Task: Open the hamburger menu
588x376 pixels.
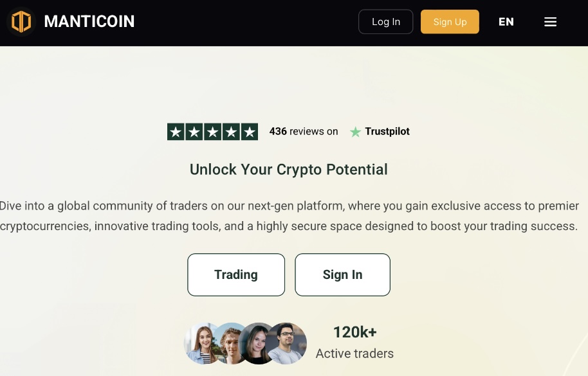Action: (x=550, y=22)
